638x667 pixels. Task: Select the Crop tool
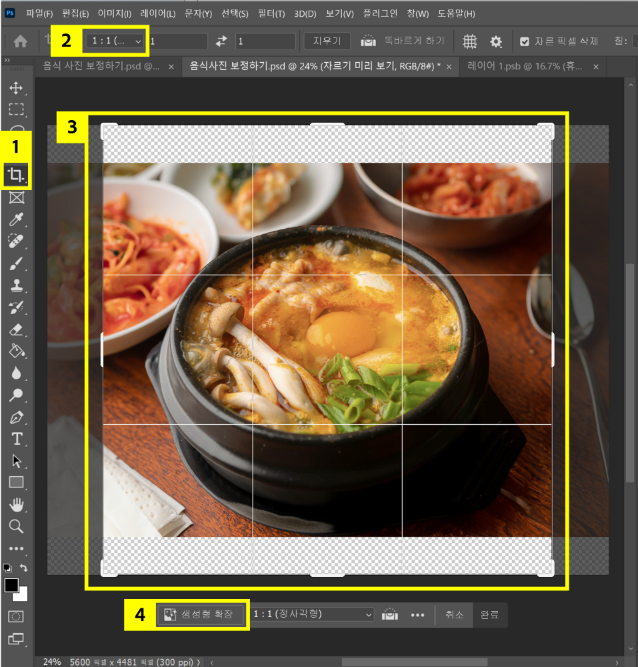16,175
